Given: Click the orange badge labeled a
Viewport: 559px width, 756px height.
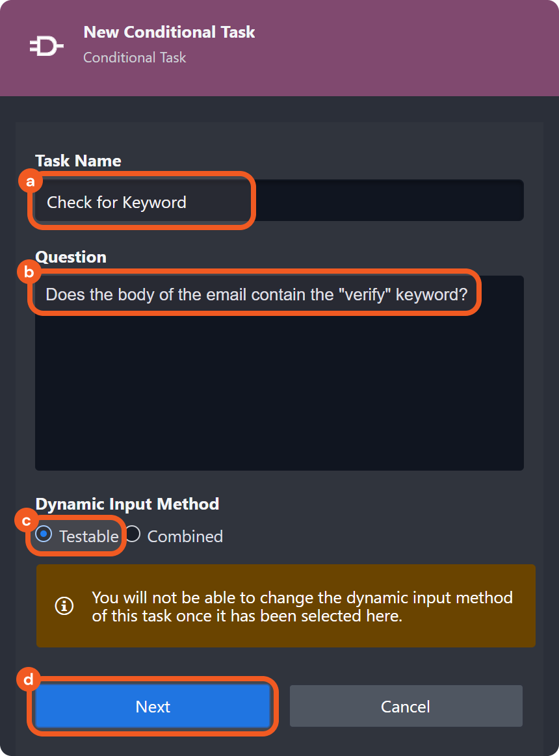Looking at the screenshot, I should tap(30, 182).
